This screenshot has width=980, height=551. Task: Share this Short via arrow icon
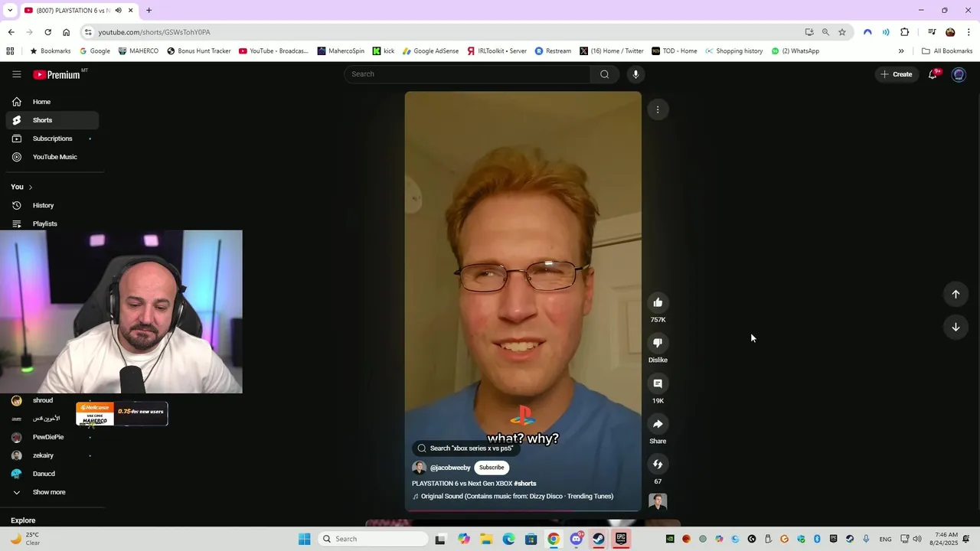(658, 424)
